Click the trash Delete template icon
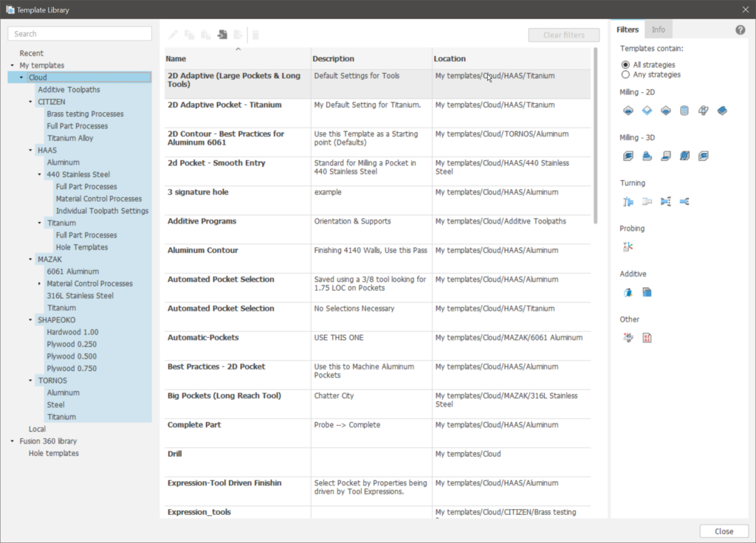Image resolution: width=756 pixels, height=543 pixels. tap(255, 35)
